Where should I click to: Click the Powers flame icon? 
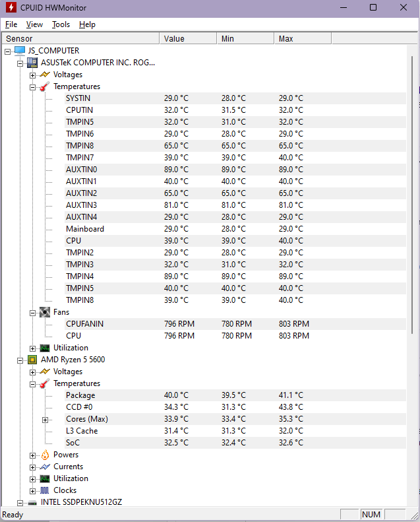[45, 455]
